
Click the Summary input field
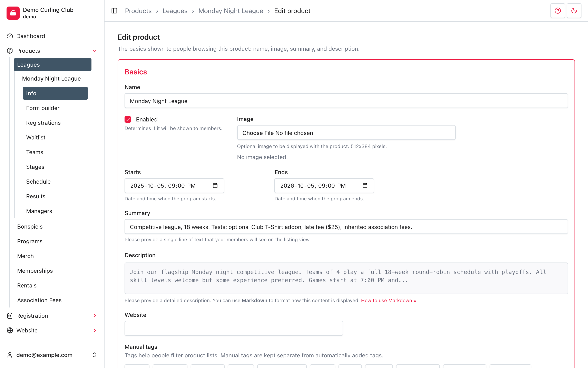point(346,227)
